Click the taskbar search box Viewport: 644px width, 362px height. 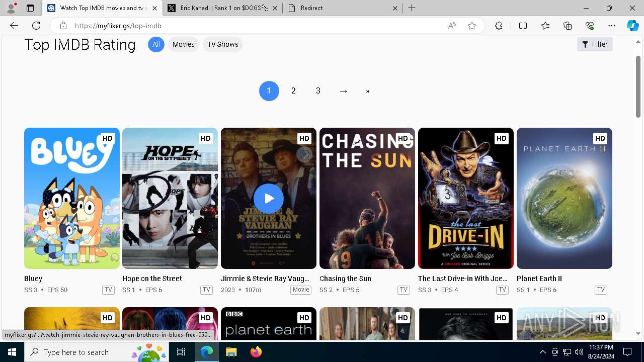tap(97, 352)
